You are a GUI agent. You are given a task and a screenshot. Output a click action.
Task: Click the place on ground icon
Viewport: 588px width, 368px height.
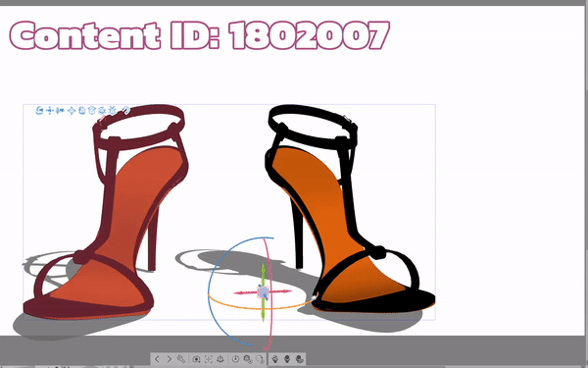point(220,359)
